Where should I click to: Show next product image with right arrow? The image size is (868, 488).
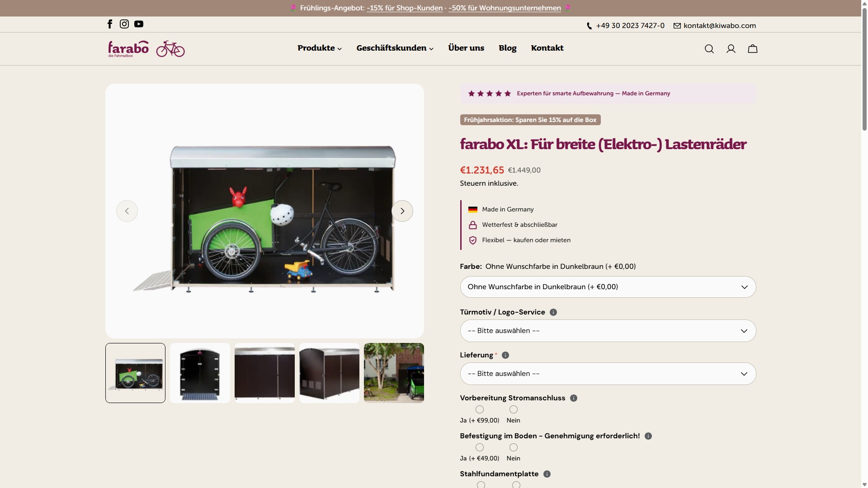[402, 211]
